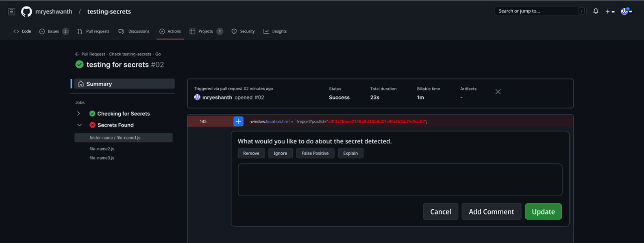Click the green Update button
644x243 pixels.
[x=543, y=212]
